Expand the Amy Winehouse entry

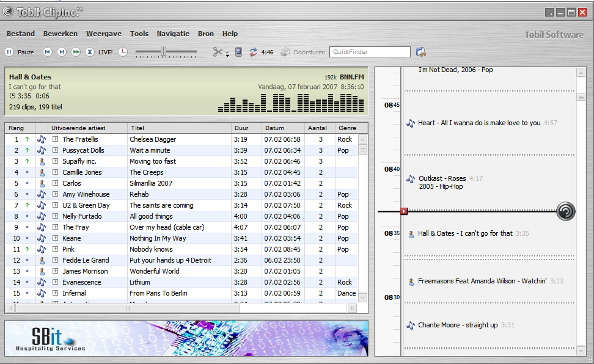(55, 194)
